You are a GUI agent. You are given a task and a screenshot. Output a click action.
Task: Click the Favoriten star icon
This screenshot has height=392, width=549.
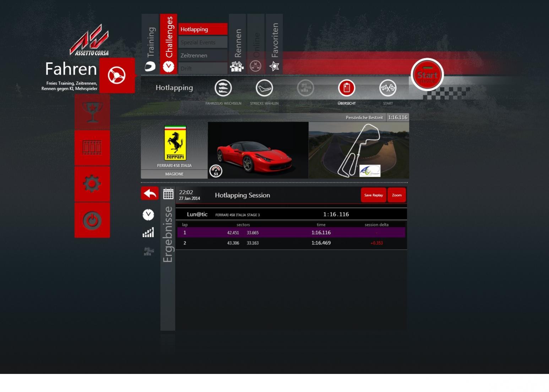(x=274, y=66)
